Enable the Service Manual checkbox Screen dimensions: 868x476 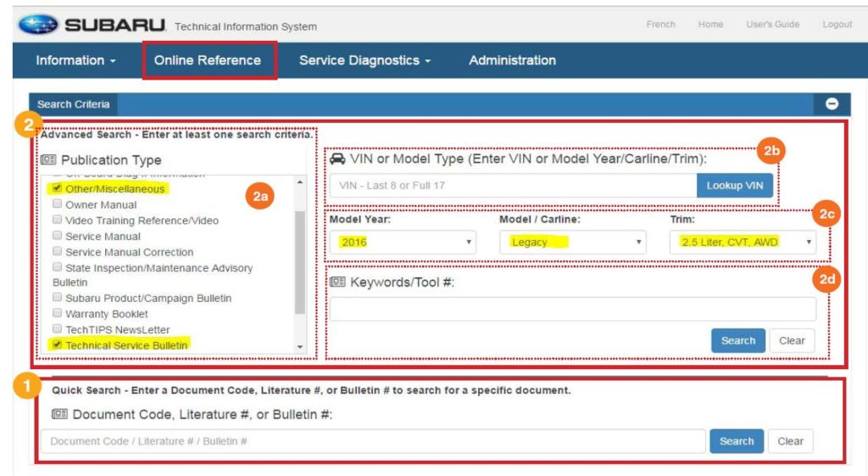point(57,236)
